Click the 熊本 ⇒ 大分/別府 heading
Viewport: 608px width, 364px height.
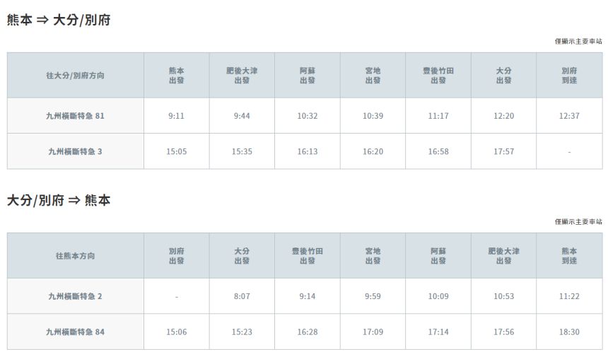pyautogui.click(x=59, y=20)
